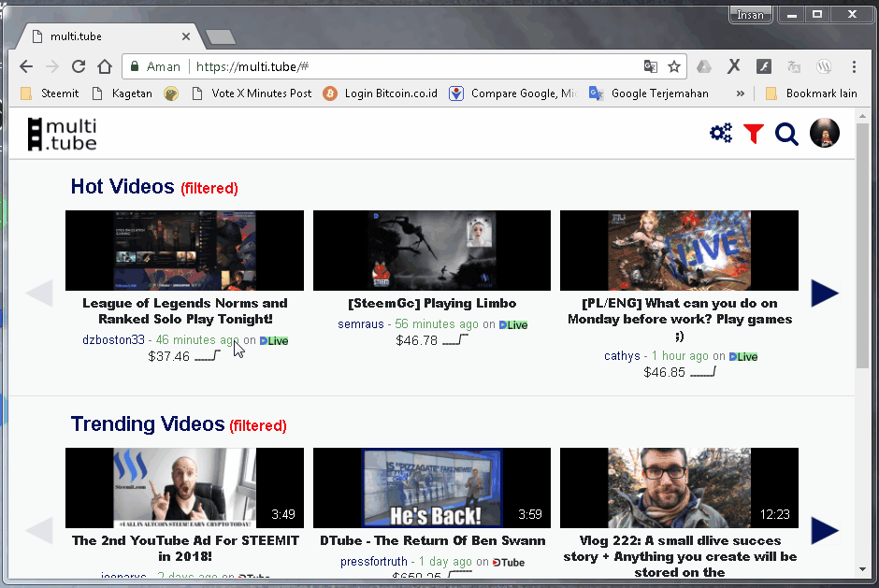Open the Vote X Minutes Post bookmark
Viewport: 879px width, 588px height.
coord(252,93)
